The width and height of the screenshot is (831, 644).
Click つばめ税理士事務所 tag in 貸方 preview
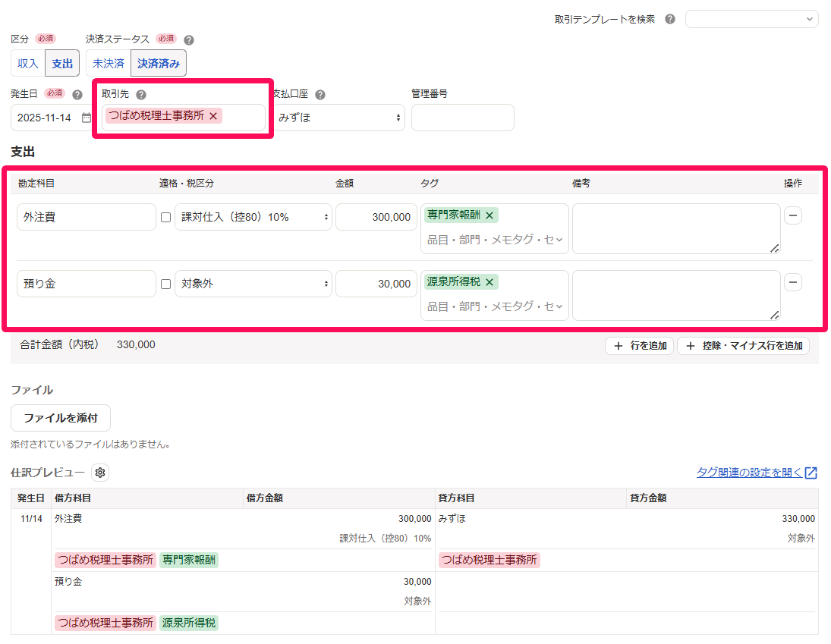click(489, 560)
